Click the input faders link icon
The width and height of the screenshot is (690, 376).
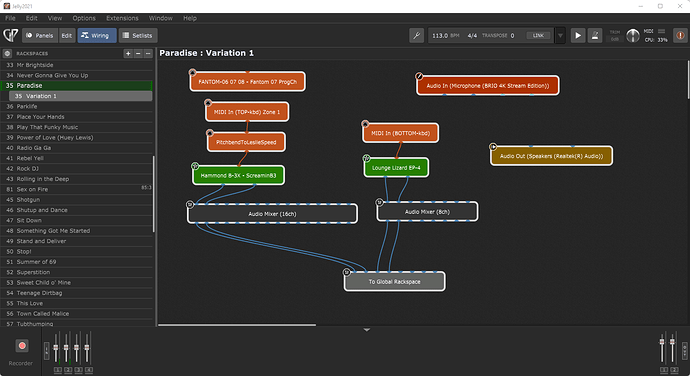point(47,351)
